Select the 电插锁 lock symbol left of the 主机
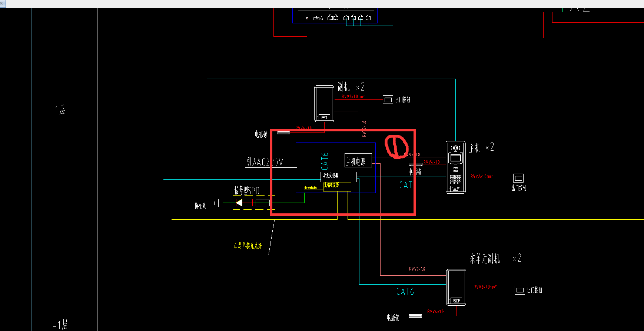 [415, 164]
